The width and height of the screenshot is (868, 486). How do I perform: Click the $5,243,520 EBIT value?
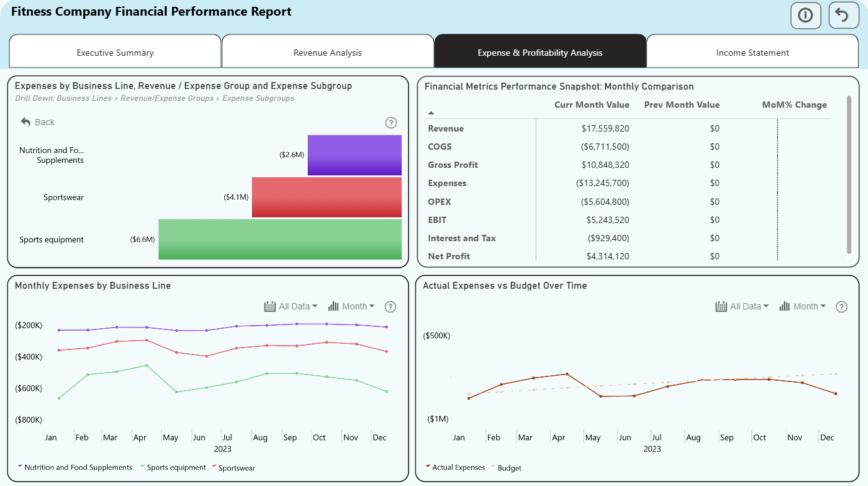[608, 220]
